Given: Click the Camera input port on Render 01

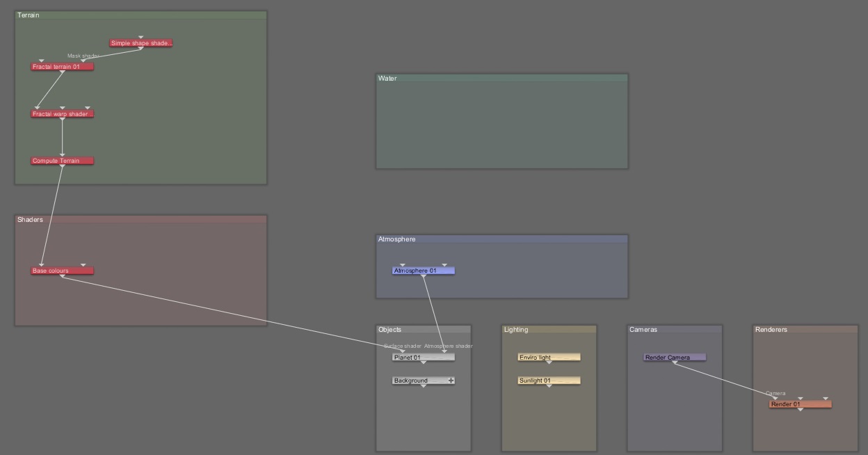Looking at the screenshot, I should [x=775, y=399].
